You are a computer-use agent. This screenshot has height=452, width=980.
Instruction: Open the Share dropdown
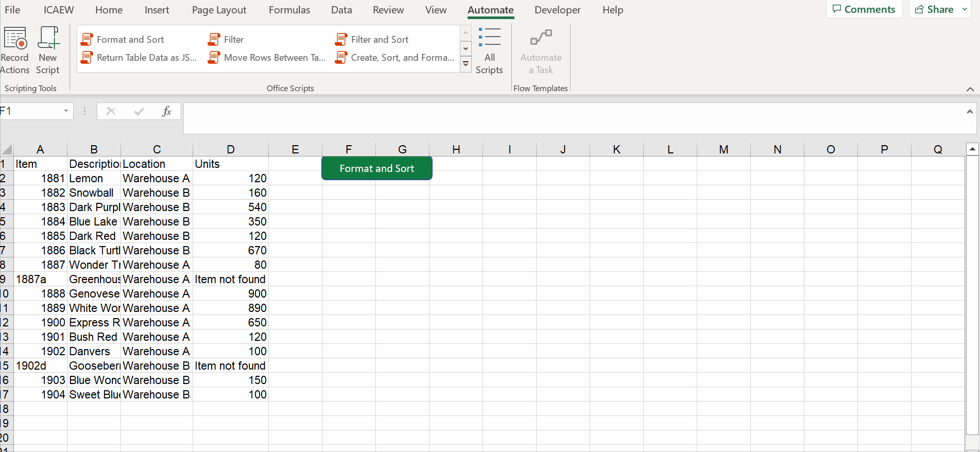(965, 10)
